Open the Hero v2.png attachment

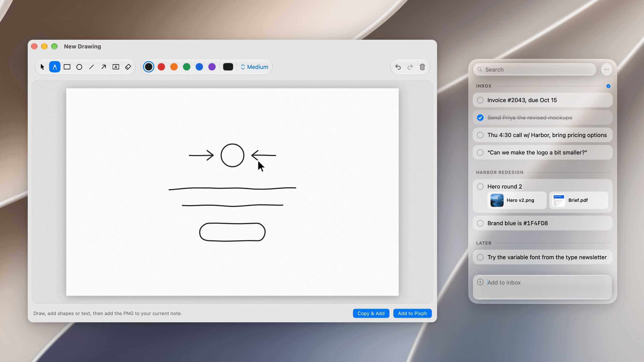[517, 200]
